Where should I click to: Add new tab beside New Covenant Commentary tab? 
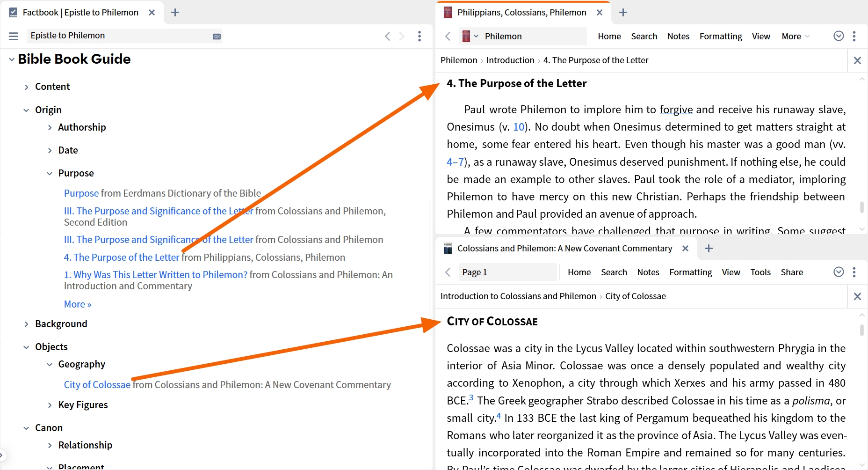tap(709, 249)
